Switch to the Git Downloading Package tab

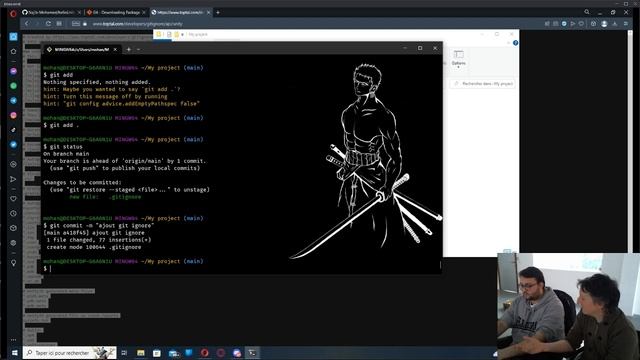click(116, 13)
